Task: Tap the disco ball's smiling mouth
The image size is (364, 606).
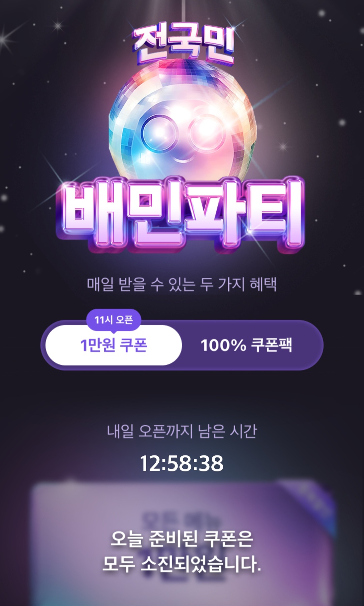Action: pyautogui.click(x=184, y=158)
